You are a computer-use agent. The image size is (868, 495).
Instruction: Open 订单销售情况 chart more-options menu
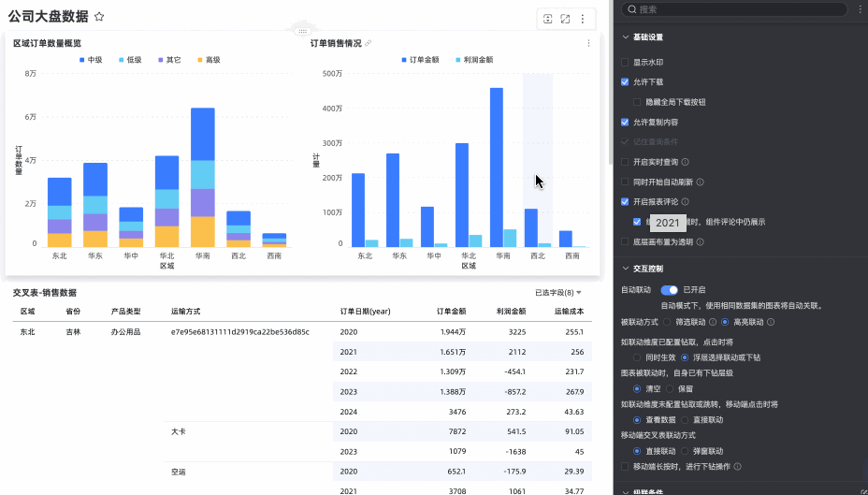588,43
